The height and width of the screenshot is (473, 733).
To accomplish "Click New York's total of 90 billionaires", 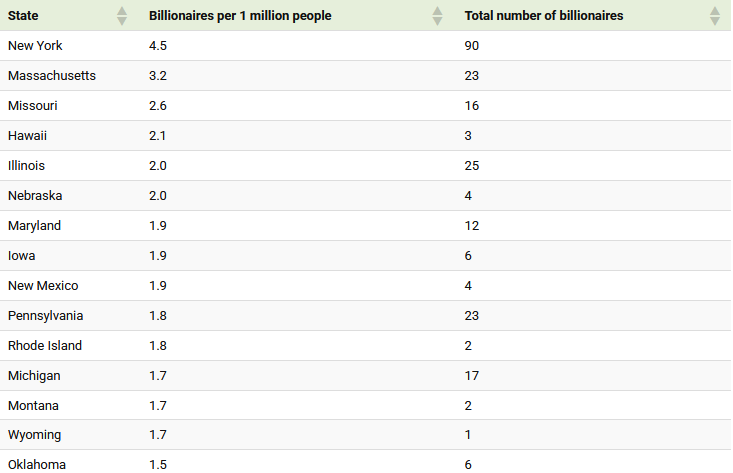I will [x=472, y=46].
